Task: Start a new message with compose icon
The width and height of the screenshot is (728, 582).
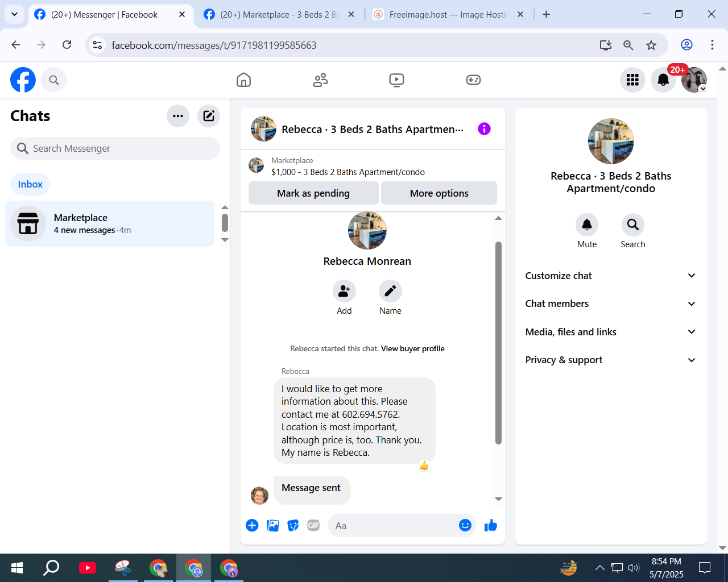Action: [209, 116]
